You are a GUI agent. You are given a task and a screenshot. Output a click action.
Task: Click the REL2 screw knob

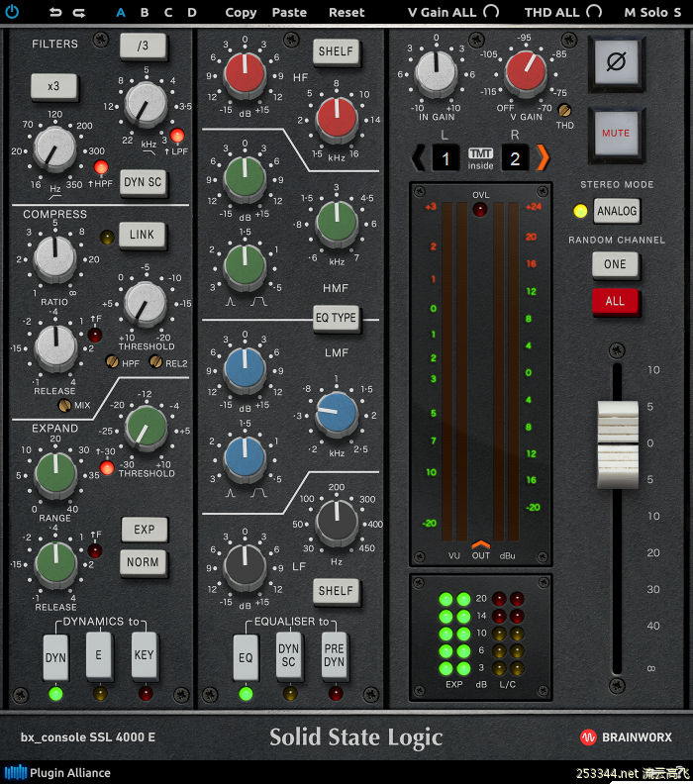pyautogui.click(x=156, y=361)
